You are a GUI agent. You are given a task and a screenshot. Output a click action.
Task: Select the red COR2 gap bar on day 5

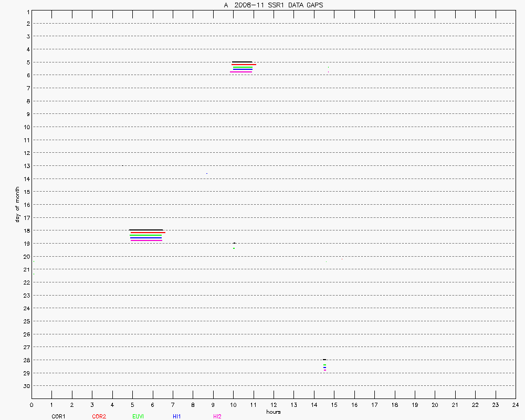[x=244, y=65]
